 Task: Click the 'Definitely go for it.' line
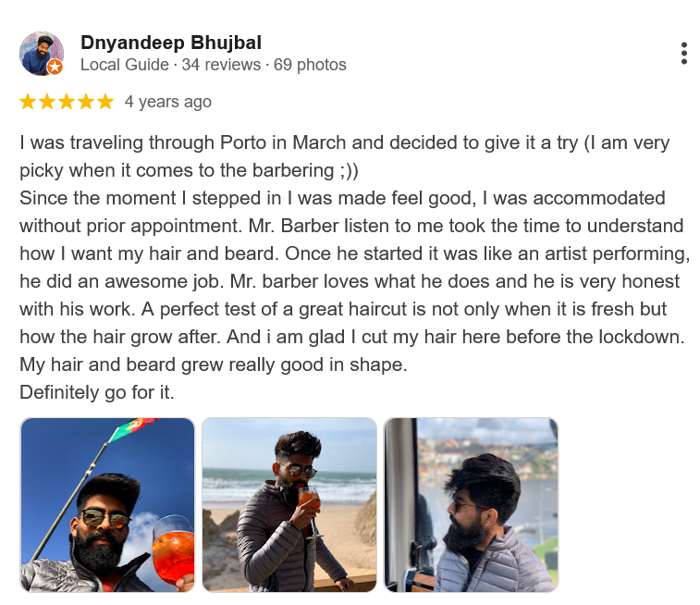coord(97,392)
